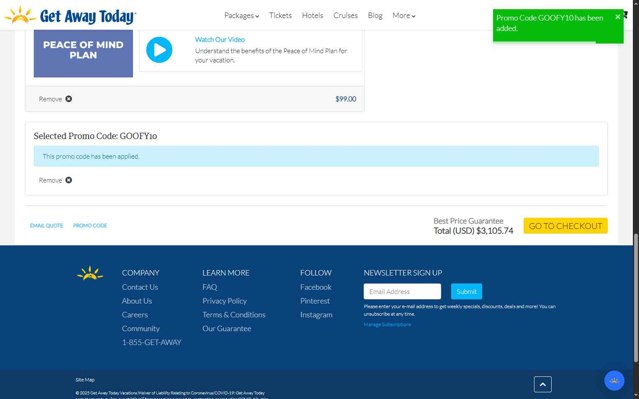Click the scroll-to-top arrow button
Screen dimensions: 639x399
point(542,384)
